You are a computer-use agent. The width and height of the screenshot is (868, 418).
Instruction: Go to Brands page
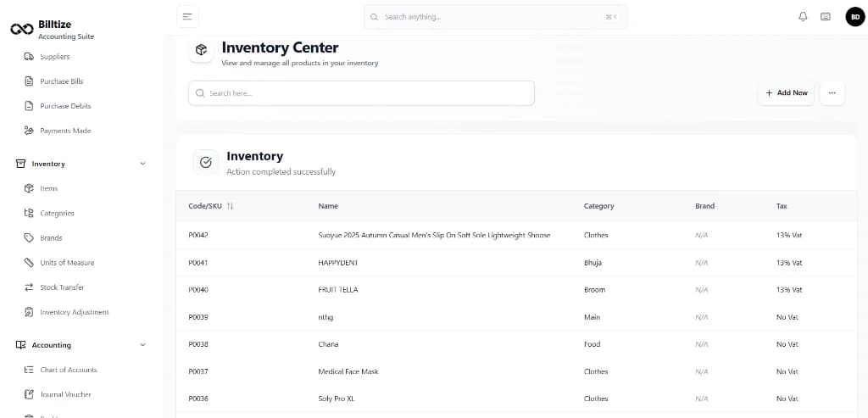tap(51, 237)
